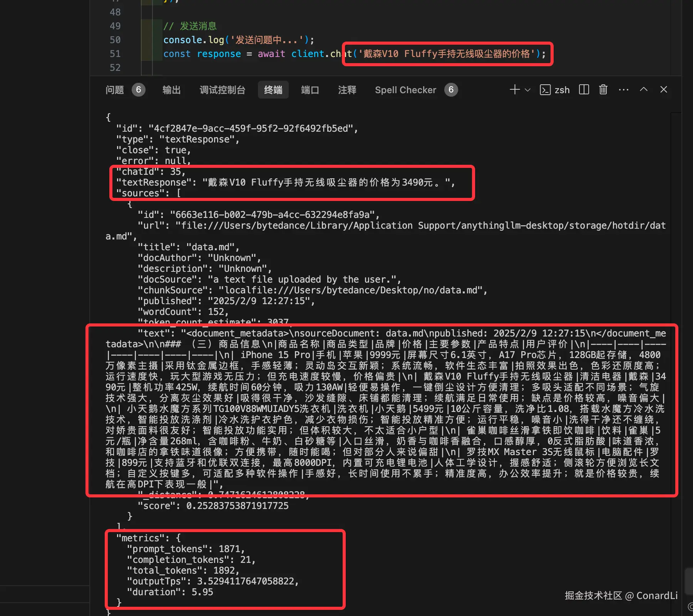The image size is (693, 616).
Task: Click the "textResponse" answer line
Action: [x=285, y=182]
